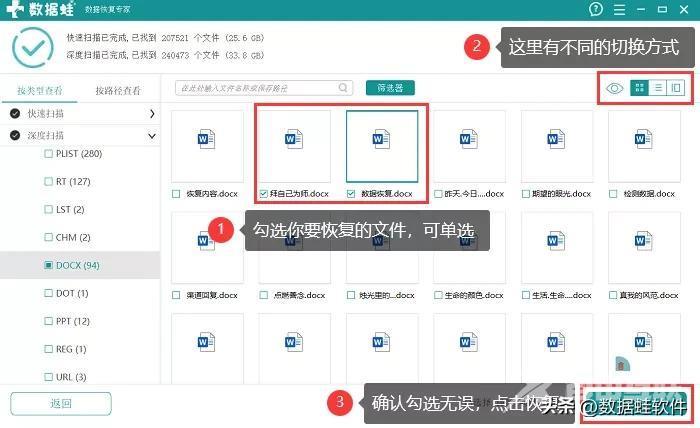Click Word icon of 检测数据.docx
This screenshot has height=428, width=700.
click(x=644, y=139)
